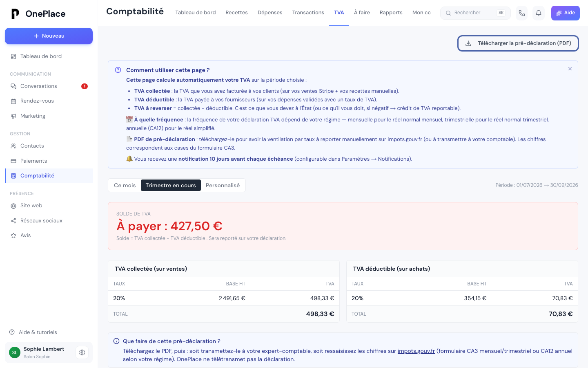
Task: Open Rendez-vous in the sidebar
Action: [49, 101]
